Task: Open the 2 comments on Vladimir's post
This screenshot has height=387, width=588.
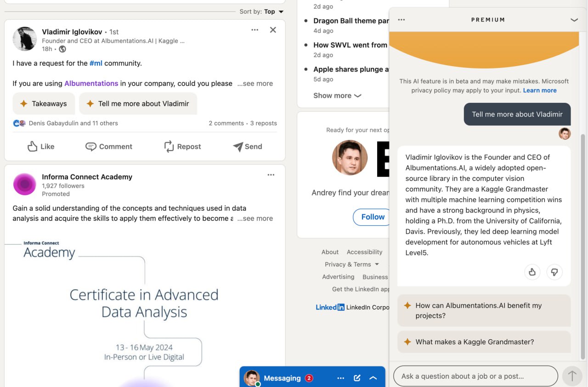Action: (x=226, y=123)
